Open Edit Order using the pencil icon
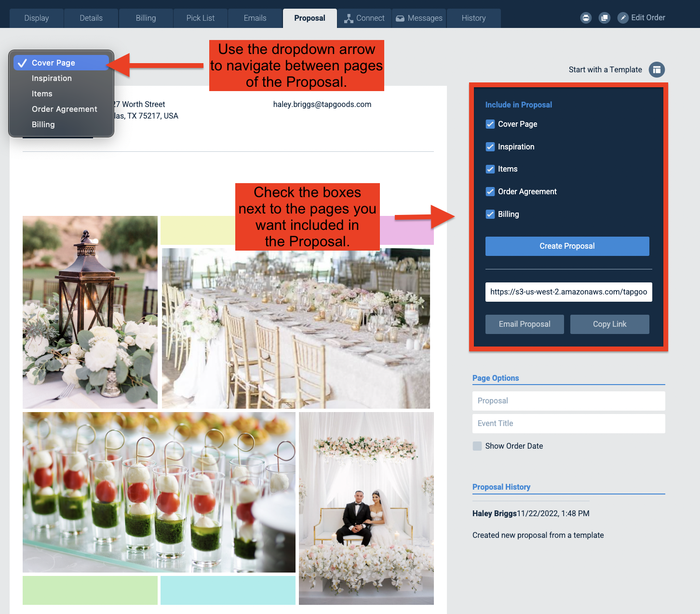 (x=622, y=17)
